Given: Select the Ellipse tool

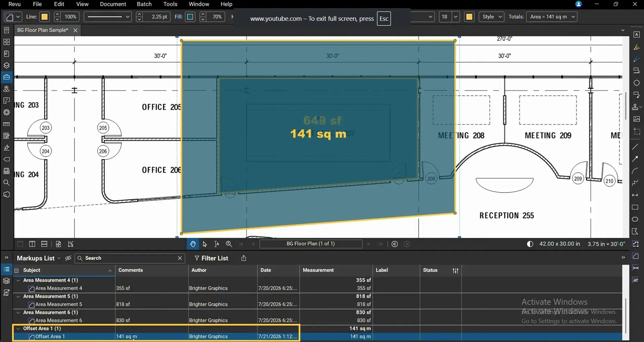Looking at the screenshot, I should tap(635, 219).
